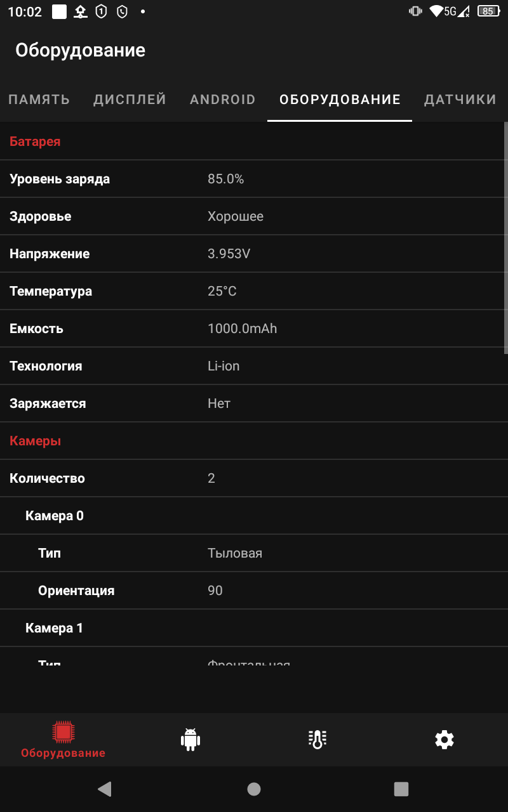508x812 pixels.
Task: Tap the Батарея section header
Action: (x=35, y=141)
